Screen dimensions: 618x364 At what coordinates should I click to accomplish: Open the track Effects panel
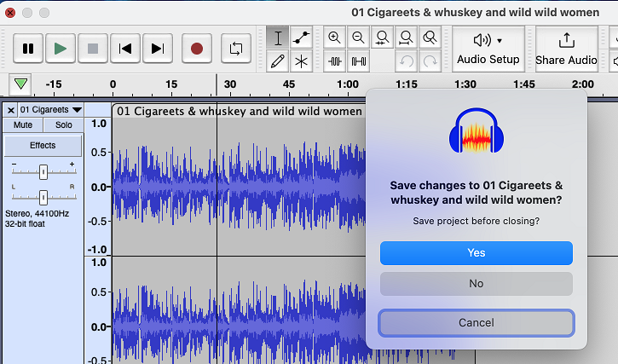point(43,146)
